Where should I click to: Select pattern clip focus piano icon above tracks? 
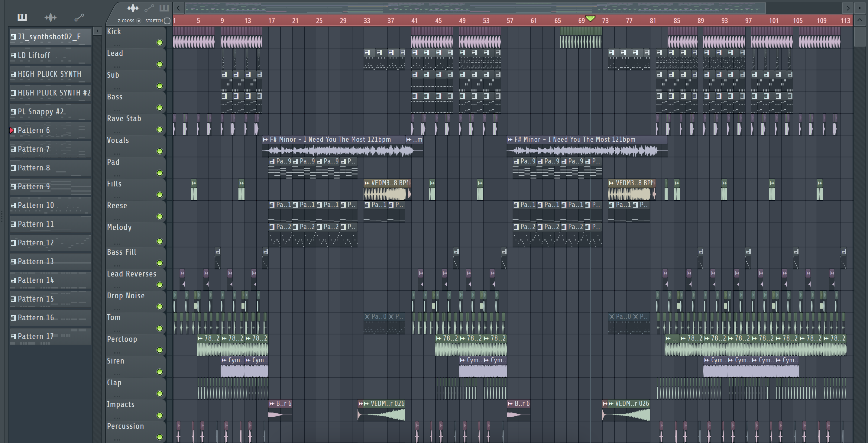tap(164, 8)
